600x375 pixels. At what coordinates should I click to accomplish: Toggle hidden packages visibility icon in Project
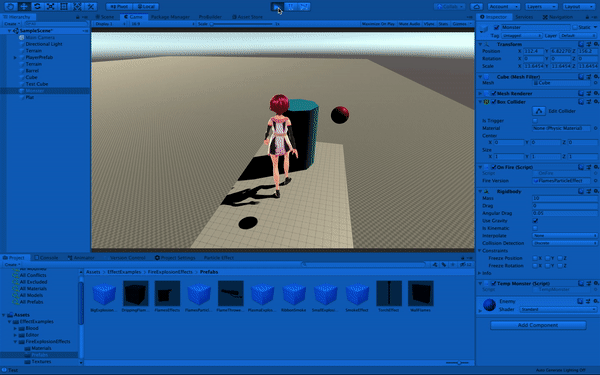pos(465,264)
